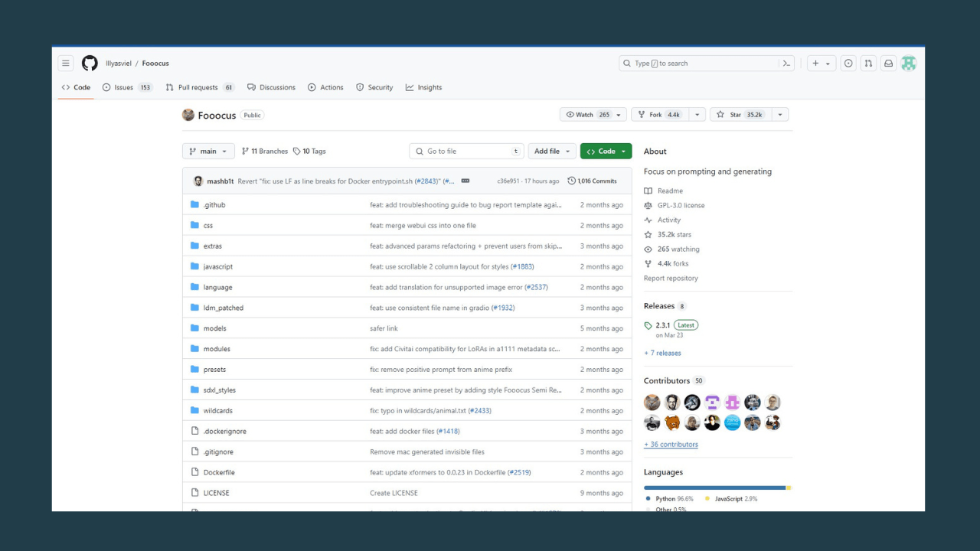Open + 36 contributors link

pos(671,444)
